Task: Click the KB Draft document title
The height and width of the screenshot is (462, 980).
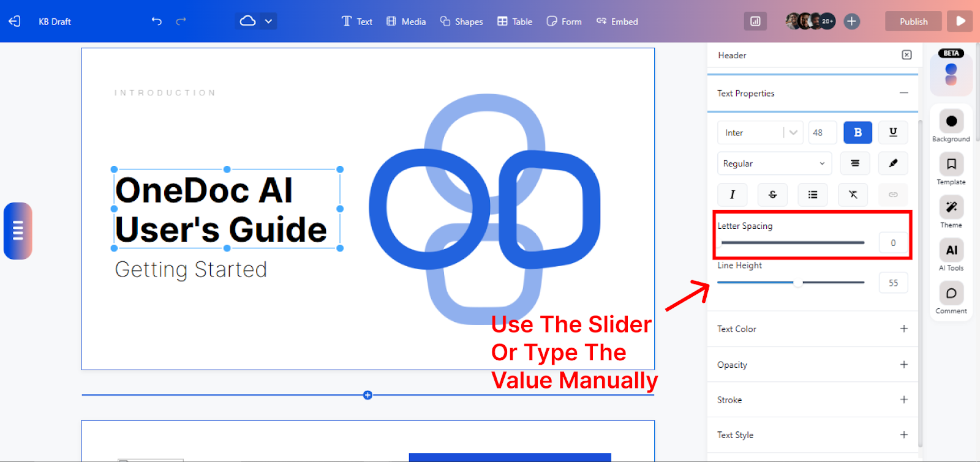Action: [x=55, y=21]
